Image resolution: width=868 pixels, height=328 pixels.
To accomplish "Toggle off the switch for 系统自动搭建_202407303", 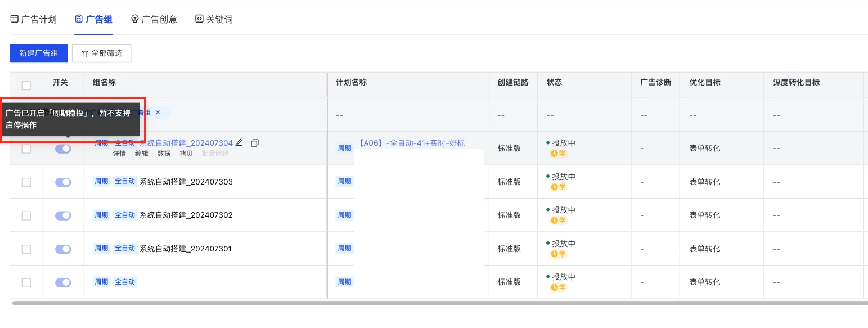I will [x=62, y=182].
